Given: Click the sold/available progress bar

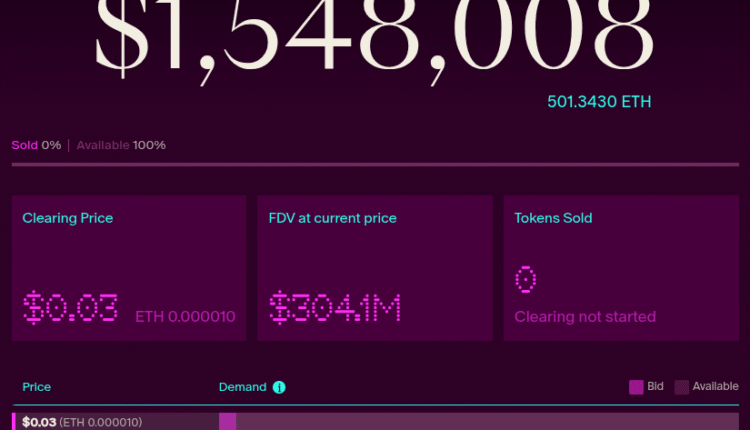Looking at the screenshot, I should point(375,164).
